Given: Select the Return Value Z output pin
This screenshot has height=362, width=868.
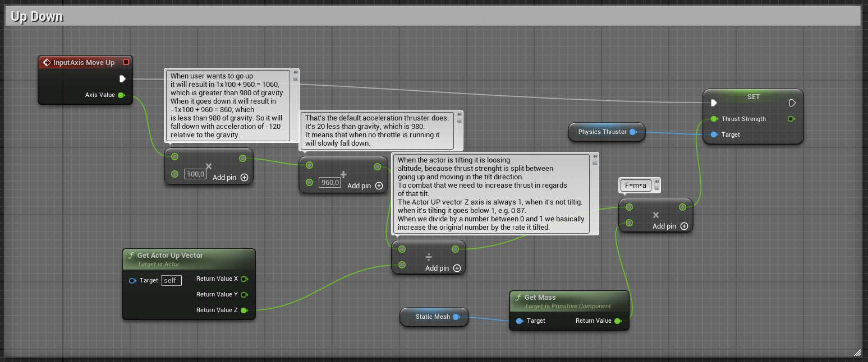Looking at the screenshot, I should pos(244,310).
